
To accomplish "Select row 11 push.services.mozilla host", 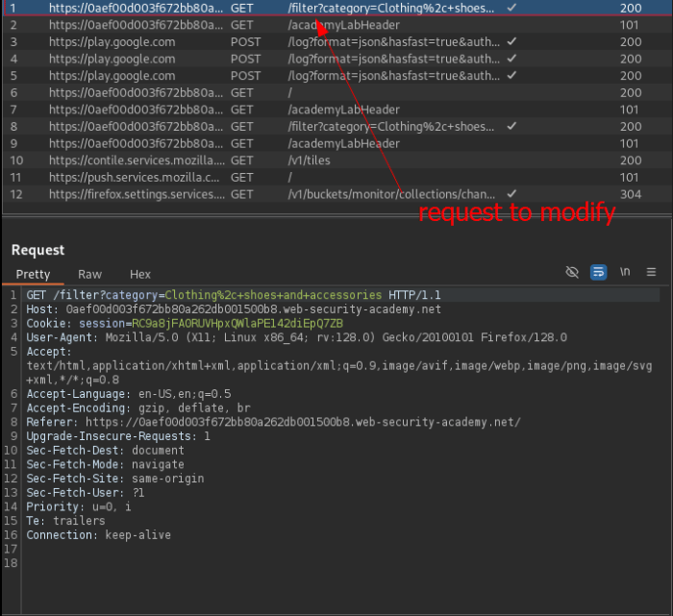I will pos(134,177).
